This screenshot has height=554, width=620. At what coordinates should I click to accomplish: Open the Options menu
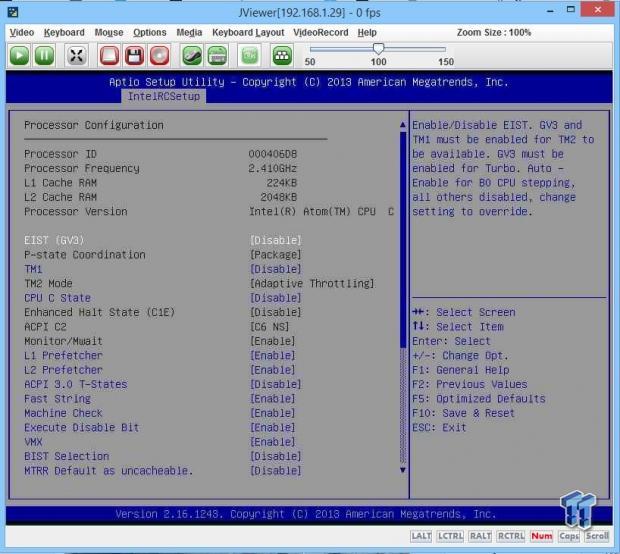(x=149, y=32)
